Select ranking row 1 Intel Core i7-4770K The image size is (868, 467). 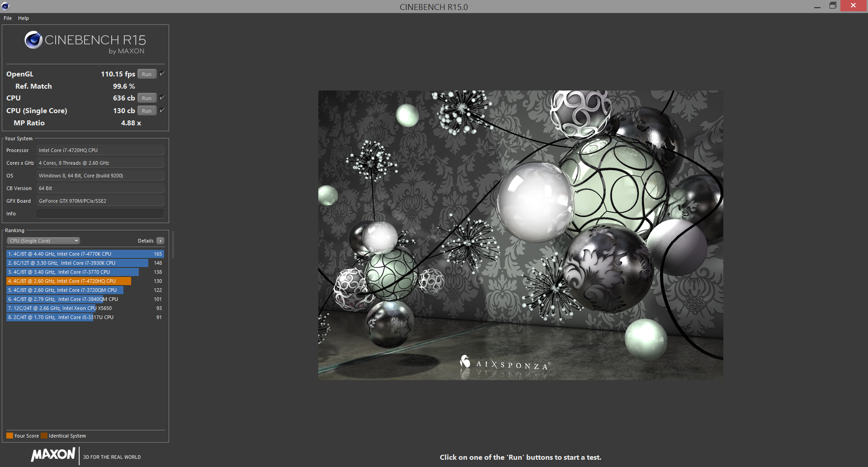tap(85, 254)
